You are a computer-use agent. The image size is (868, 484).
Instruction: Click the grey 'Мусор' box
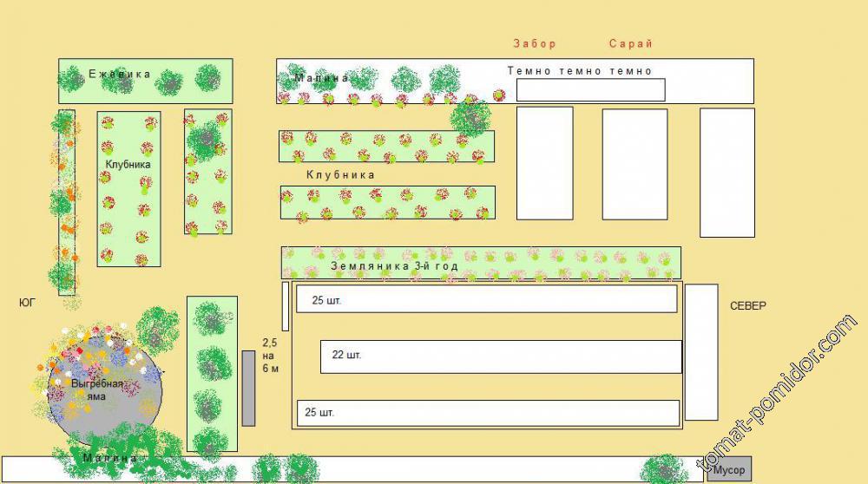click(x=729, y=469)
